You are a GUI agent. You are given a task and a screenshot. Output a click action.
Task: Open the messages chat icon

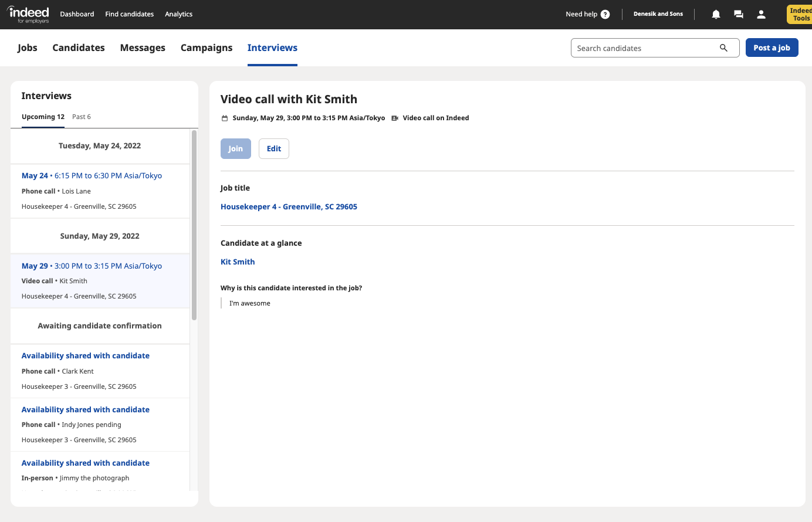click(739, 15)
